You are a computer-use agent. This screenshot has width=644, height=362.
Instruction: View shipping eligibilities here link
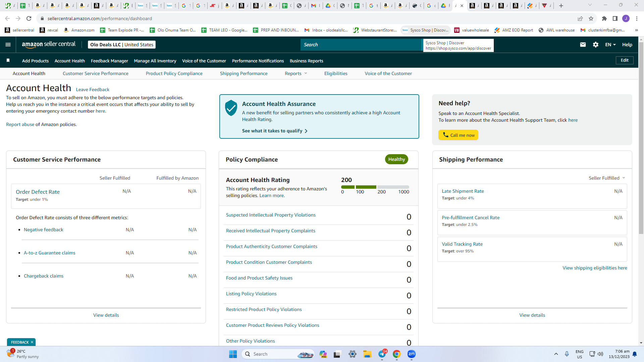tap(595, 268)
